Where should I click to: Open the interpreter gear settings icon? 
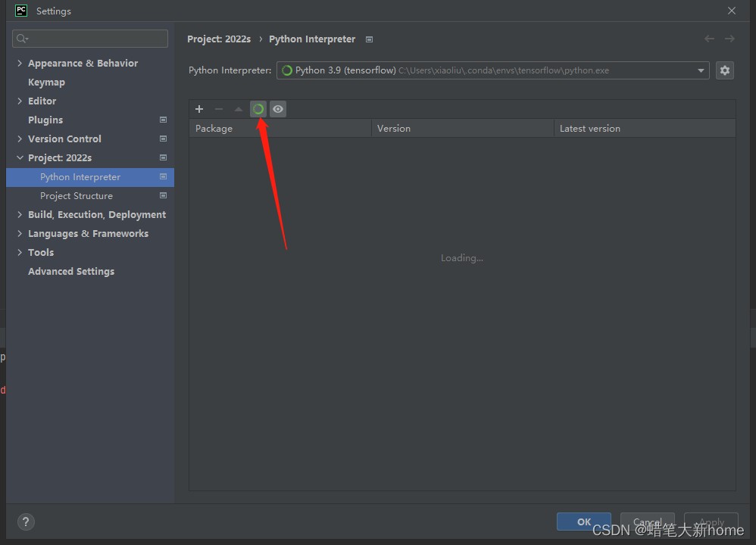click(x=725, y=70)
